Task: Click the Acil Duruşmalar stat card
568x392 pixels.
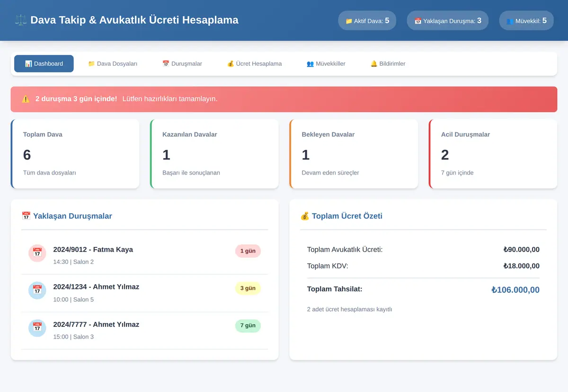Action: pos(493,154)
